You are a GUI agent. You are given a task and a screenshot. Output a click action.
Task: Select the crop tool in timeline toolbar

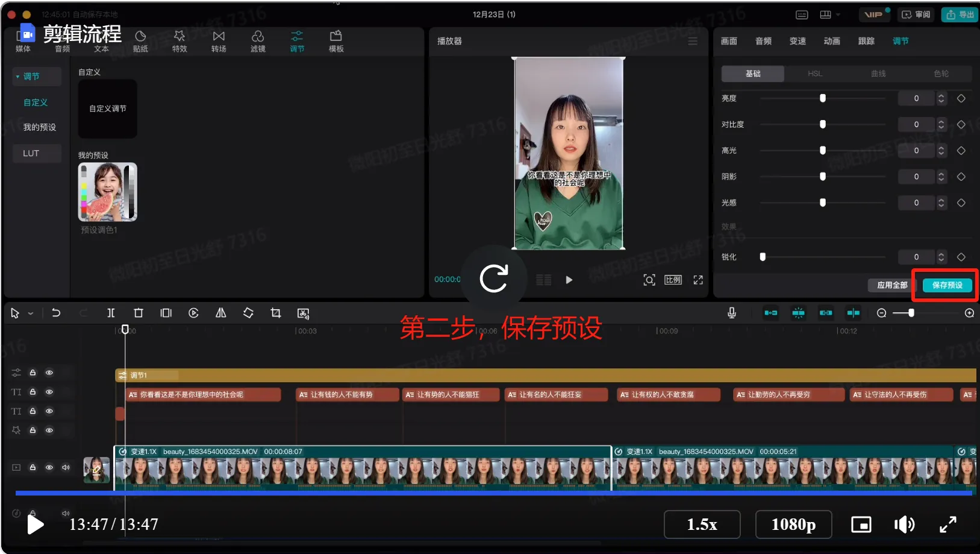[276, 313]
